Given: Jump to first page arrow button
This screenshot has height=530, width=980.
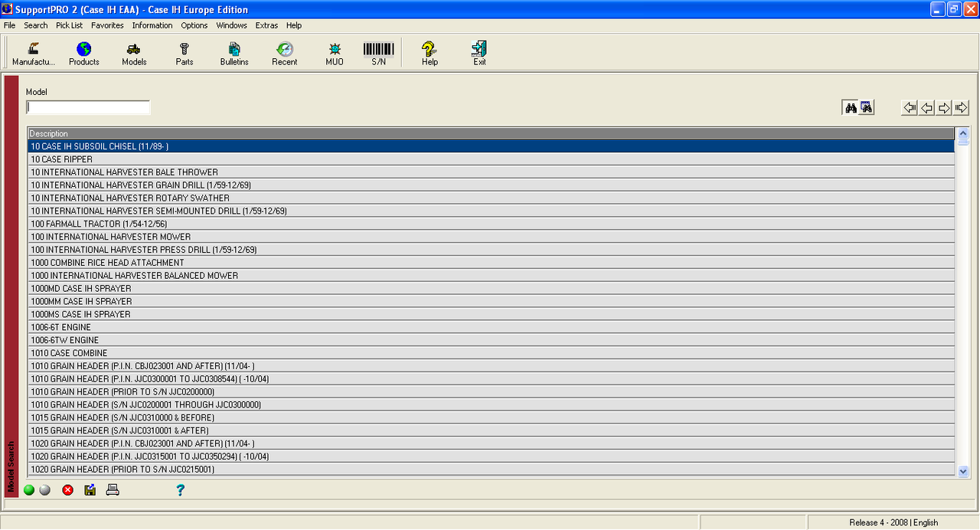Looking at the screenshot, I should 910,108.
